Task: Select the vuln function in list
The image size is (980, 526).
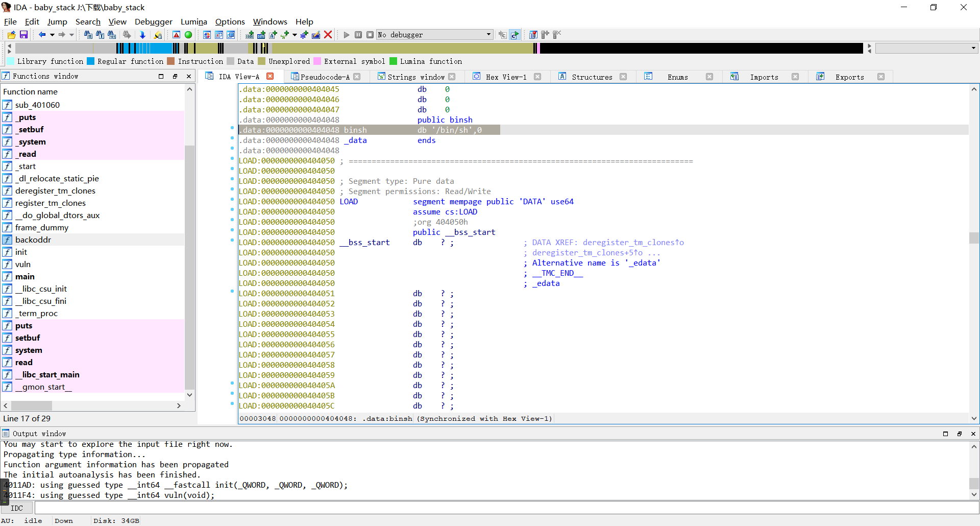Action: tap(23, 264)
